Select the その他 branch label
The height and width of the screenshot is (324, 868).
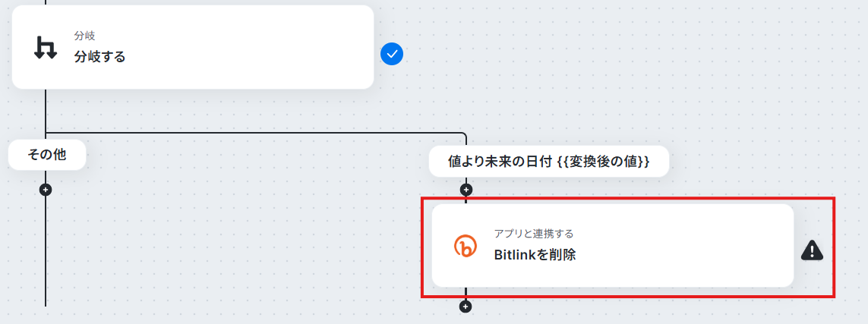46,155
